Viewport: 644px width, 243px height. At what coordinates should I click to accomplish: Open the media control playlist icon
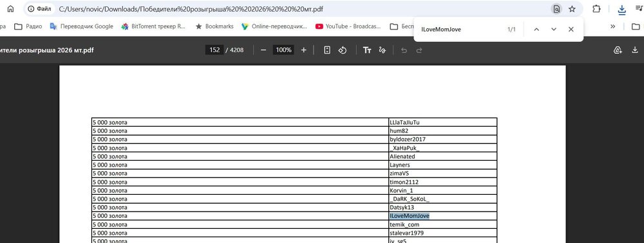[639, 8]
